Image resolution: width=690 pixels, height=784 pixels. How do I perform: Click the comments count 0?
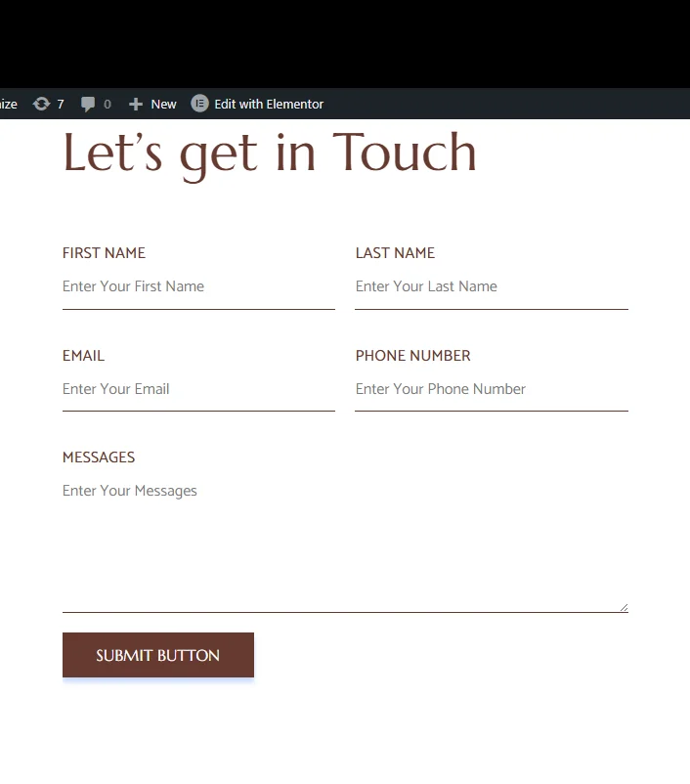pos(107,104)
